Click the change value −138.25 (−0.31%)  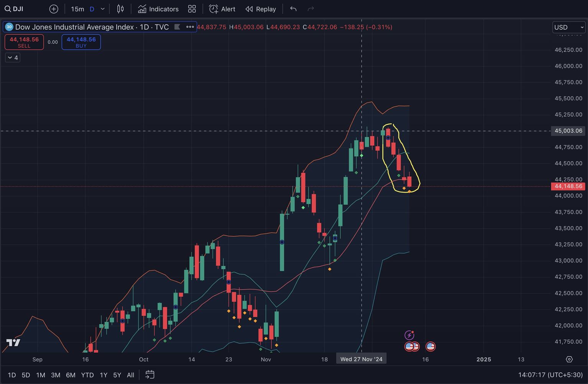(366, 27)
